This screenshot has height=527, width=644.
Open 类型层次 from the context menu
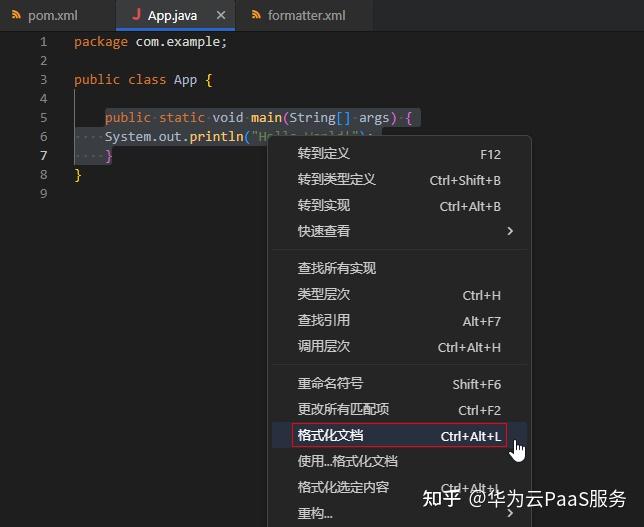[399, 295]
